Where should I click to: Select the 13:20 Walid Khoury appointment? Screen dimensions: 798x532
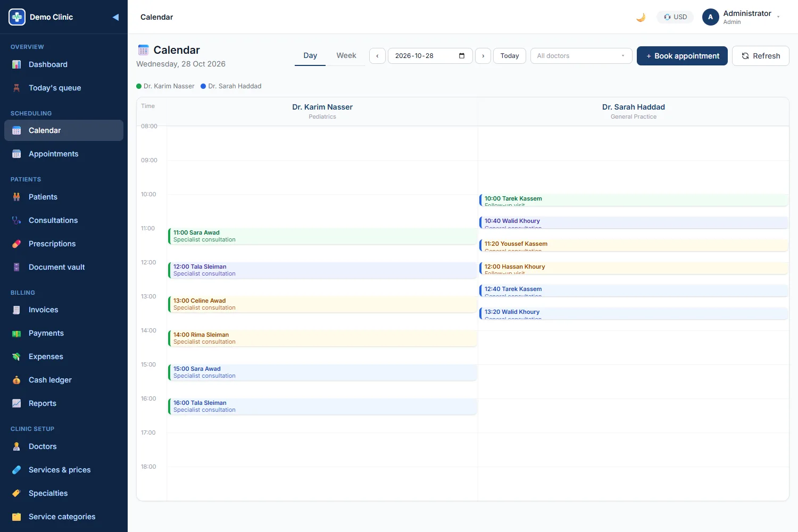click(634, 313)
